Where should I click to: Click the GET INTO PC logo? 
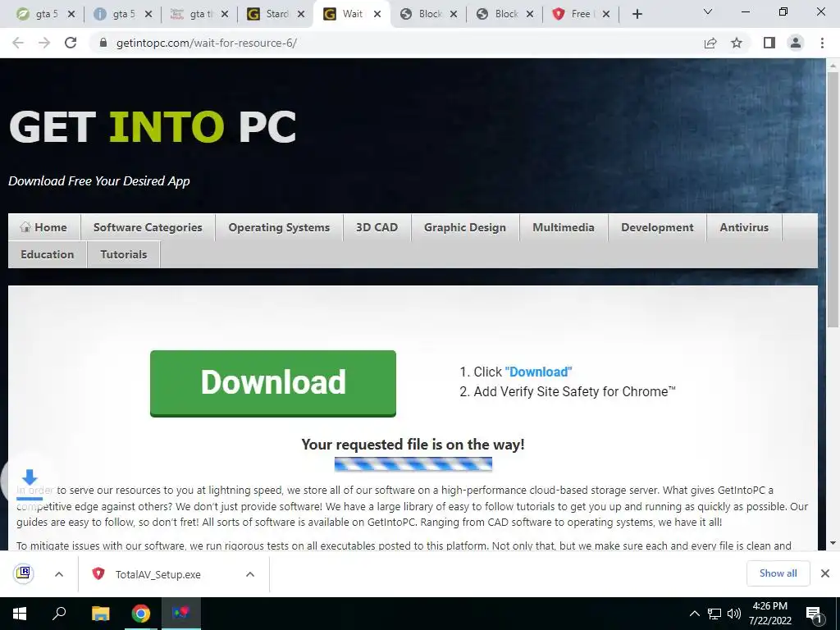(x=153, y=127)
